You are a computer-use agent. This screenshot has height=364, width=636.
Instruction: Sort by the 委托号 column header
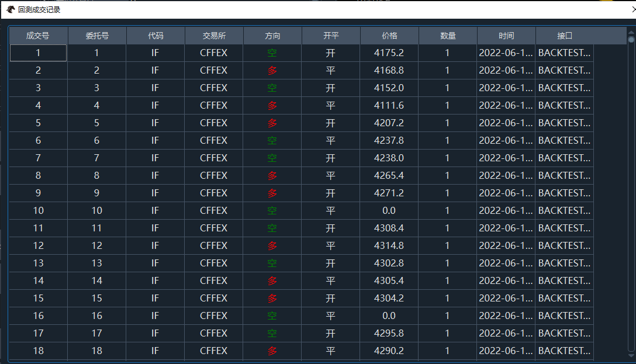click(97, 36)
